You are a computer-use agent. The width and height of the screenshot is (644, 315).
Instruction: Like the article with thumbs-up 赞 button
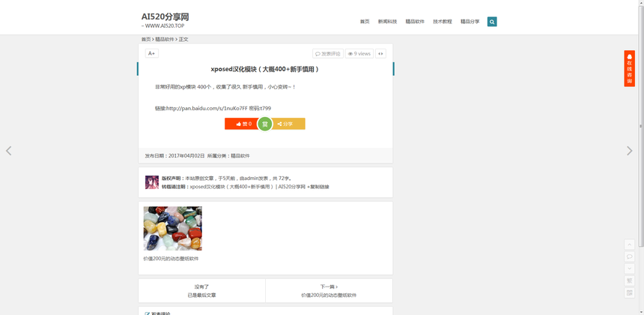[x=240, y=124]
